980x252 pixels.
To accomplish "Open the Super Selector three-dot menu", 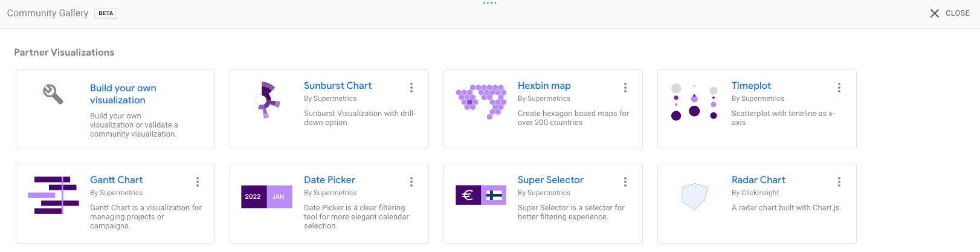I will point(625,182).
